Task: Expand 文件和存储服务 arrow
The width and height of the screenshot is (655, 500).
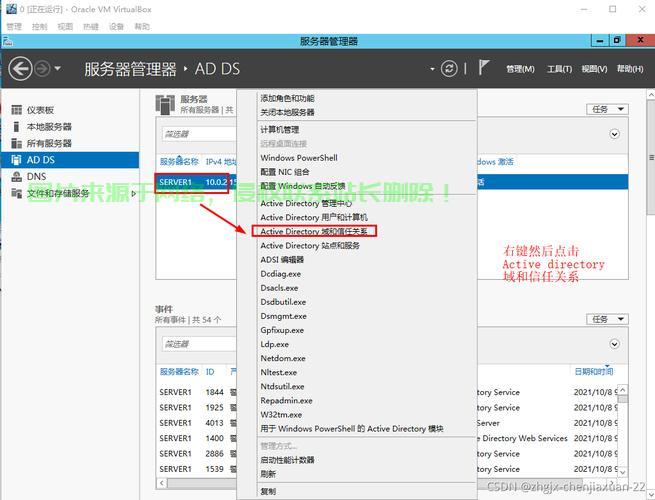Action: click(x=134, y=193)
